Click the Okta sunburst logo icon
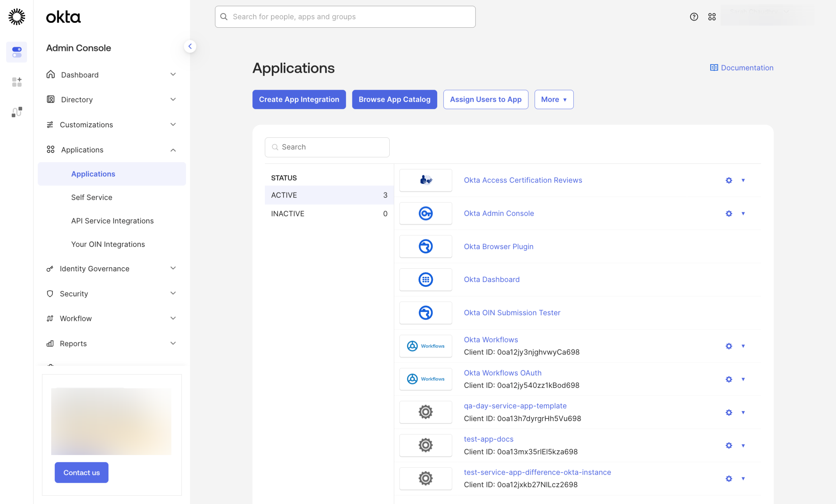The image size is (836, 504). tap(17, 17)
